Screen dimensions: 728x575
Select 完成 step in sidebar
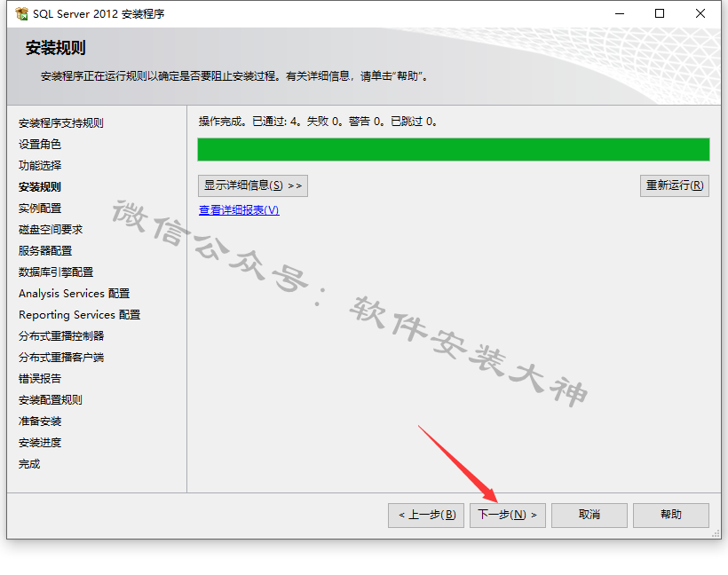(29, 464)
